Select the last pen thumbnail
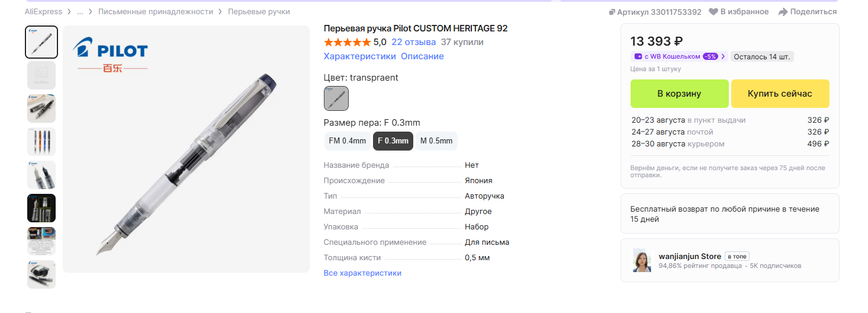 (41, 274)
